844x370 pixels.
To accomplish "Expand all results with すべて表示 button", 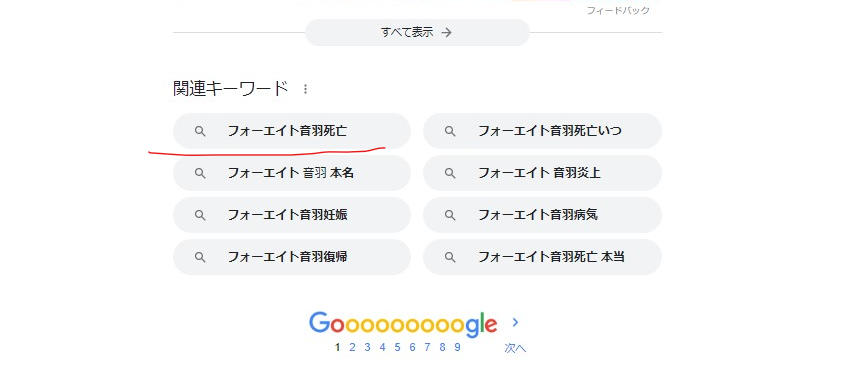I will (x=417, y=32).
